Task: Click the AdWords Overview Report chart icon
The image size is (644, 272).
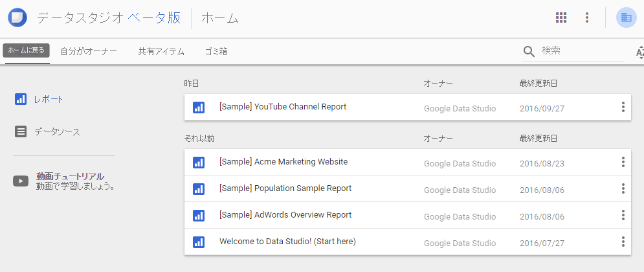Action: tap(198, 215)
